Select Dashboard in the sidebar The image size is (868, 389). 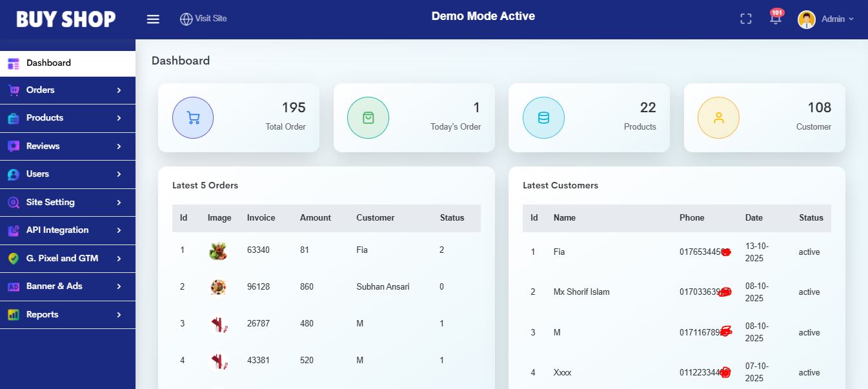click(x=48, y=63)
